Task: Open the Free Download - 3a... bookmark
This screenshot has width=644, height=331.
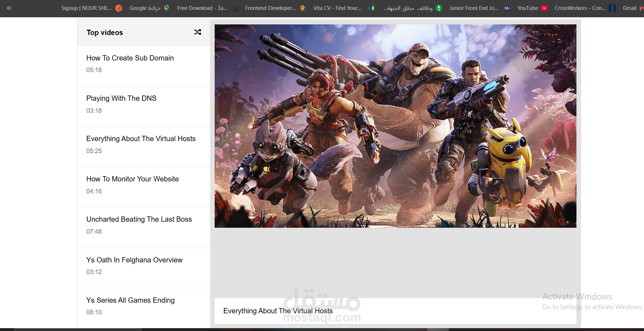Action: tap(208, 8)
